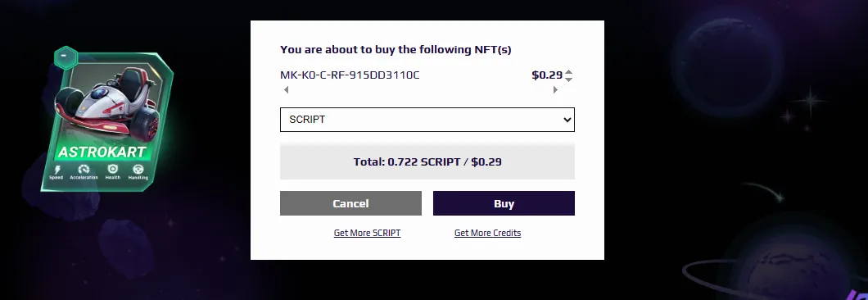Image resolution: width=868 pixels, height=300 pixels.
Task: Decrease price with the down arrow
Action: 568,80
